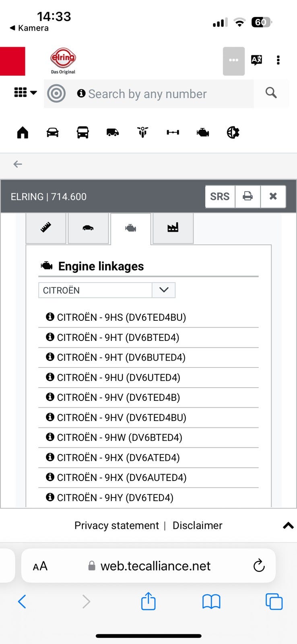The height and width of the screenshot is (644, 297).
Task: Tap the web.tecalliance.net address bar
Action: (x=149, y=566)
